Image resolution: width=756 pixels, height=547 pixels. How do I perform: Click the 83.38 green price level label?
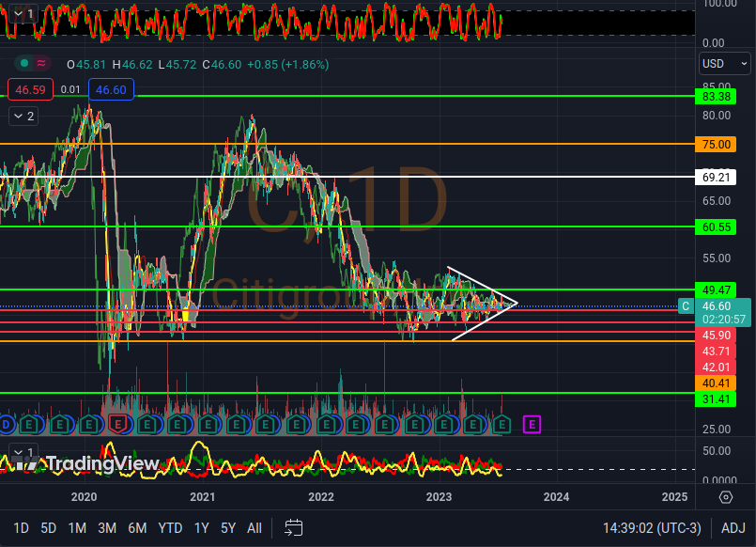pos(716,97)
